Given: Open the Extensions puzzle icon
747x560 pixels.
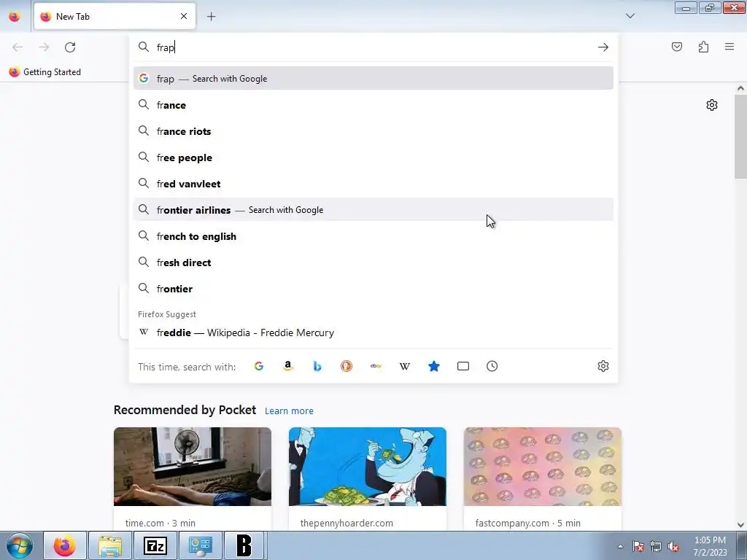Looking at the screenshot, I should tap(703, 47).
